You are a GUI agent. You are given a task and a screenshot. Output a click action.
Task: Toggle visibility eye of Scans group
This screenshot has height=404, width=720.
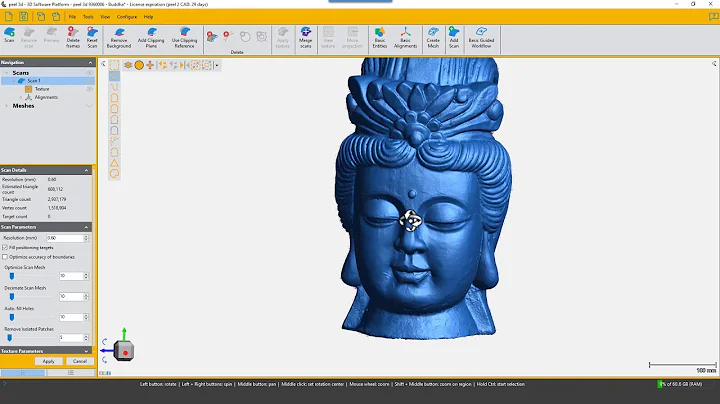point(90,73)
